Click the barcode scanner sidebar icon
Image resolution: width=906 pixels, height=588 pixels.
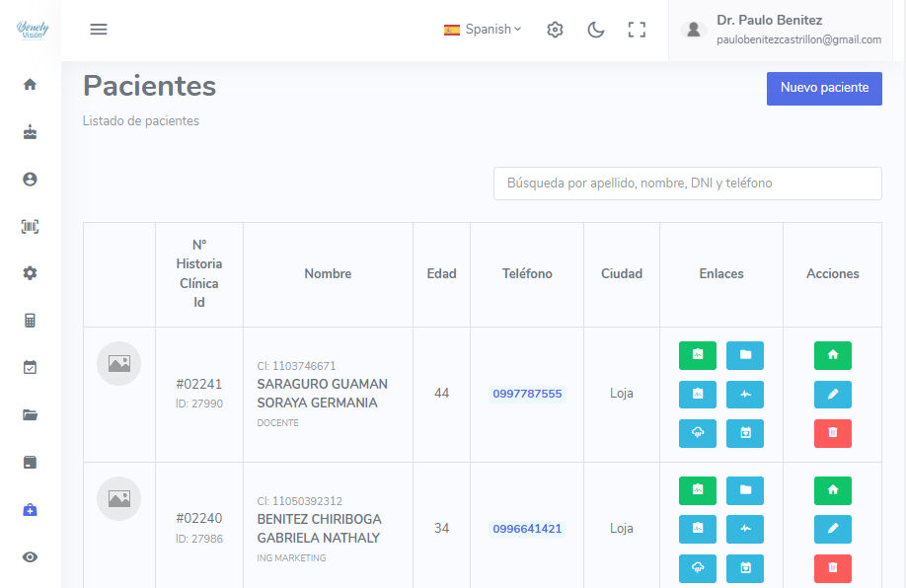30,226
